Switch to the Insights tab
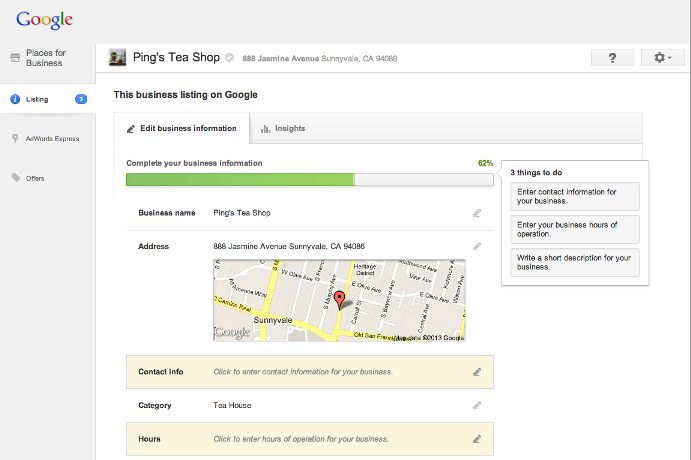Viewport: 691px width, 460px height. pyautogui.click(x=283, y=128)
